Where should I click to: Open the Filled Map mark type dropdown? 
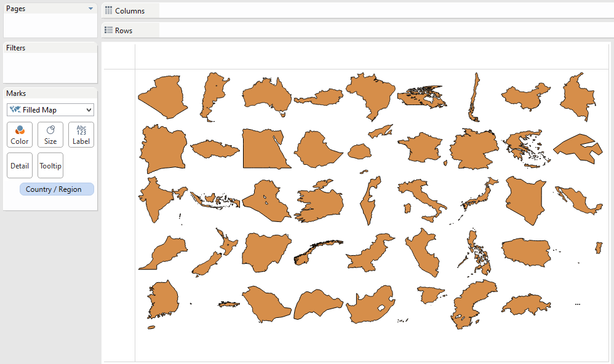[50, 109]
